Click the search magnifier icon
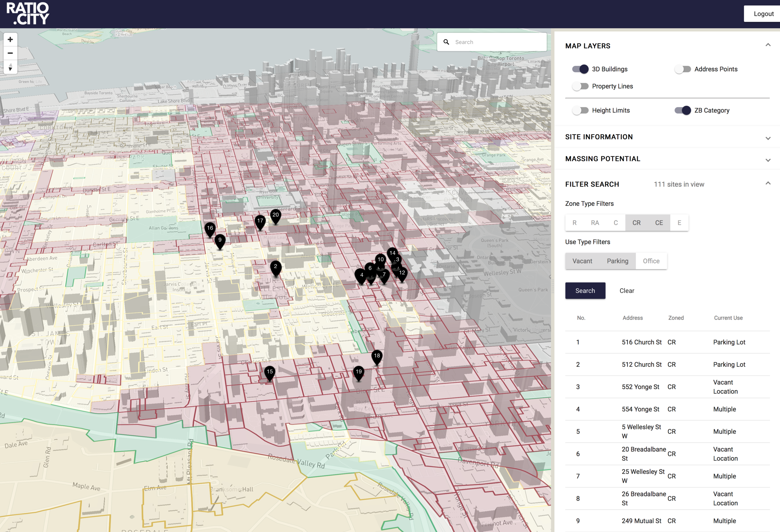Image resolution: width=780 pixels, height=532 pixels. click(x=446, y=42)
